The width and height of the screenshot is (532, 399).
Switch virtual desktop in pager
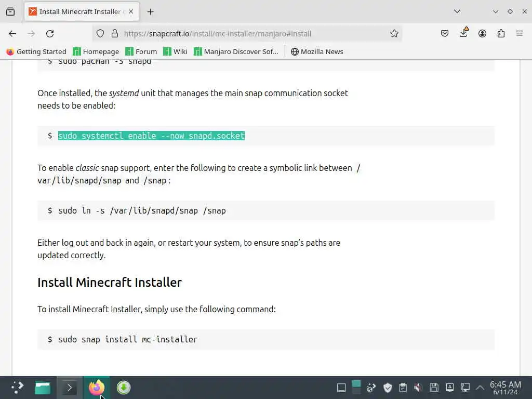[356, 388]
